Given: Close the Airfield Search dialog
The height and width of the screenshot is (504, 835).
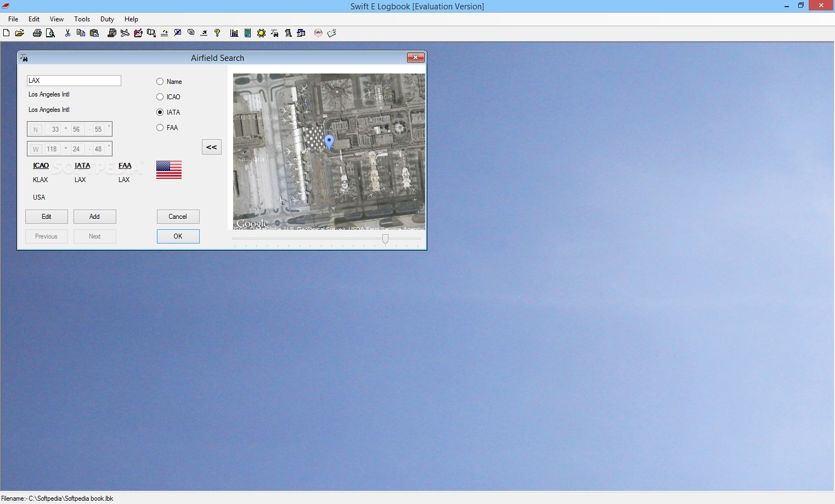Looking at the screenshot, I should pyautogui.click(x=415, y=58).
